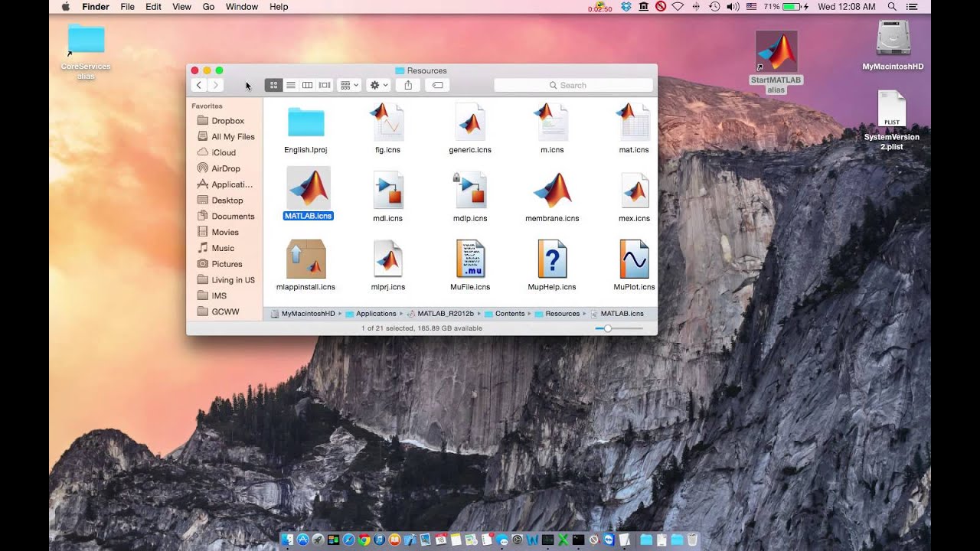980x551 pixels.
Task: Open System Preferences from the Dock
Action: tap(517, 540)
